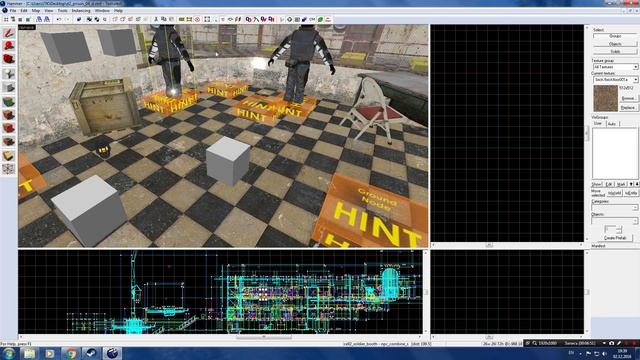Open the View menu

click(x=49, y=11)
